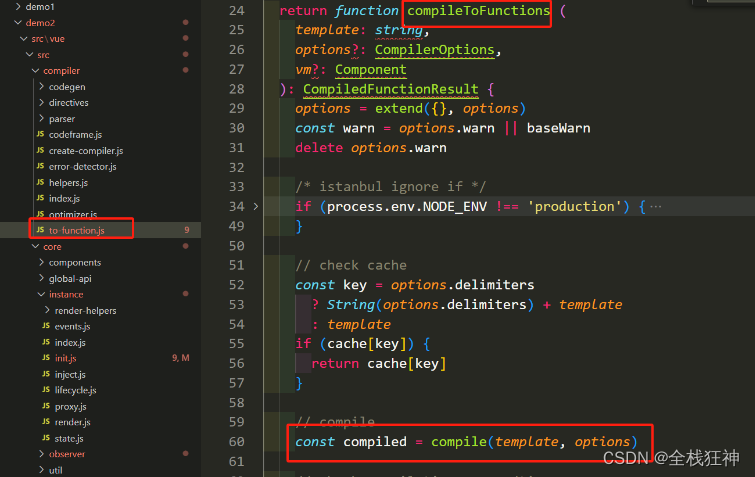Expand the demo1 folder

click(x=18, y=7)
